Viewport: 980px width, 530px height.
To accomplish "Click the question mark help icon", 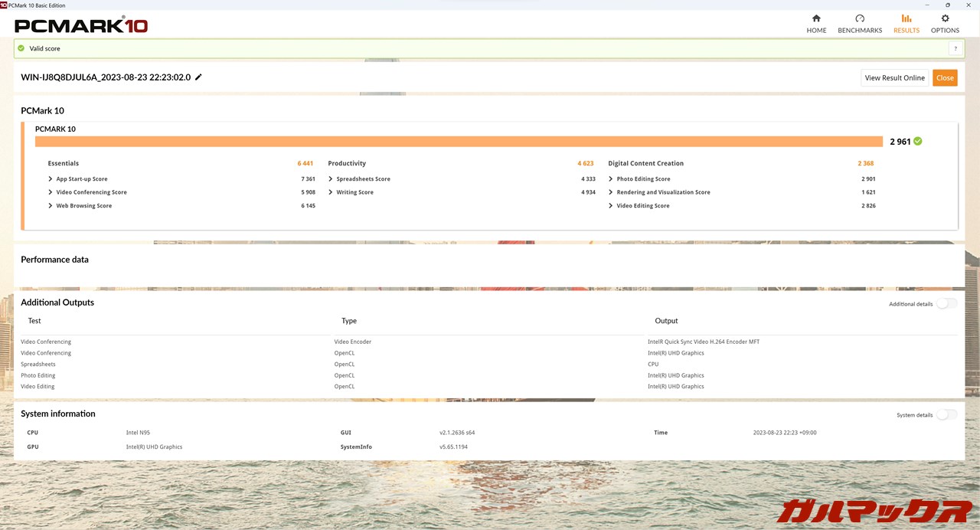I will [955, 49].
